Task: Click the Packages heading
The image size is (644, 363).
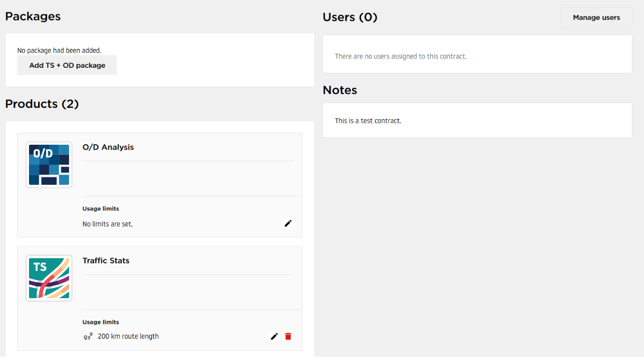Action: [x=33, y=16]
